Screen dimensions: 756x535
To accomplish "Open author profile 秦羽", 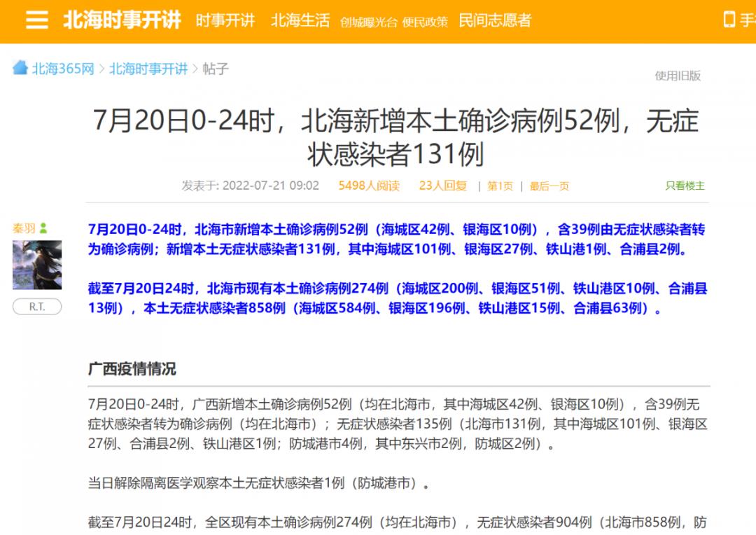I will pos(23,228).
